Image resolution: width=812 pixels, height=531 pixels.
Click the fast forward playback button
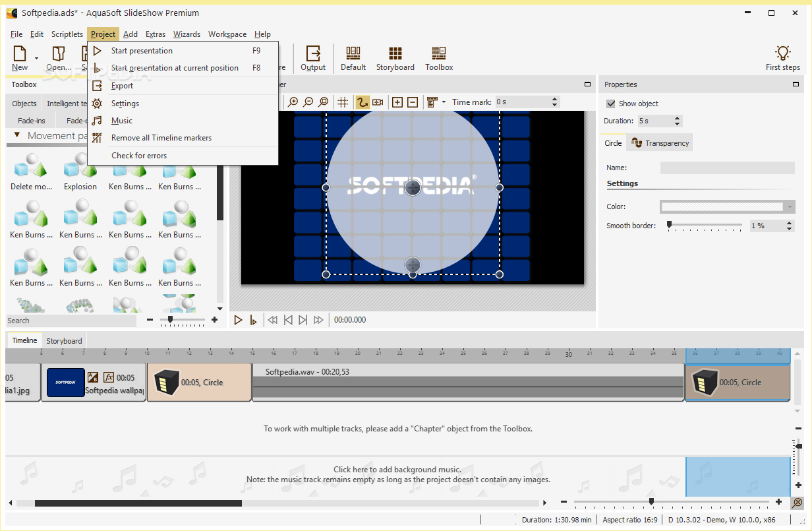pos(318,320)
